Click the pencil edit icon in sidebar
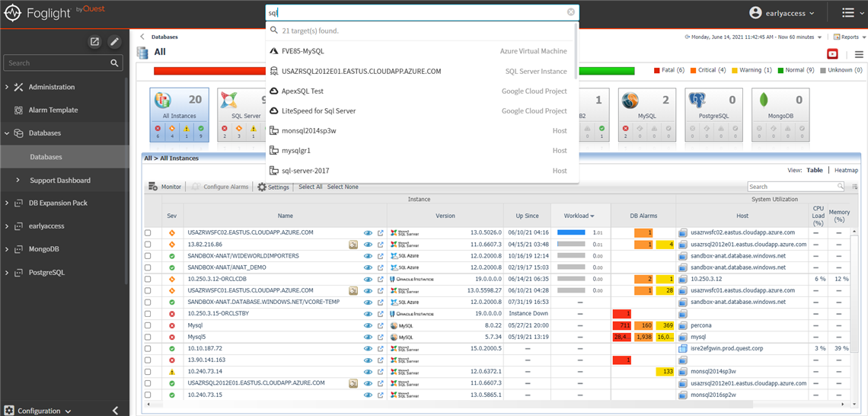The height and width of the screenshot is (416, 868). click(114, 42)
